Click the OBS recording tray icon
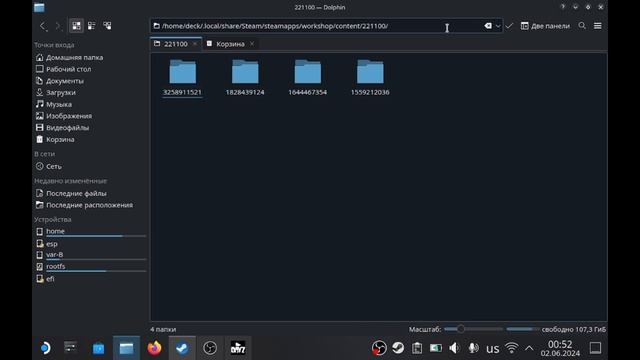640x360 pixels. coord(379,348)
